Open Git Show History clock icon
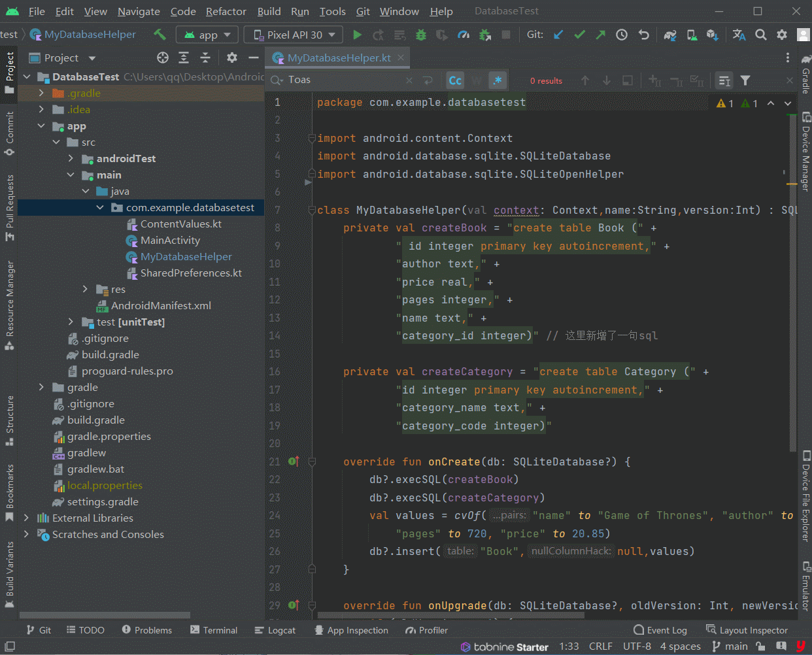The image size is (812, 655). [622, 35]
